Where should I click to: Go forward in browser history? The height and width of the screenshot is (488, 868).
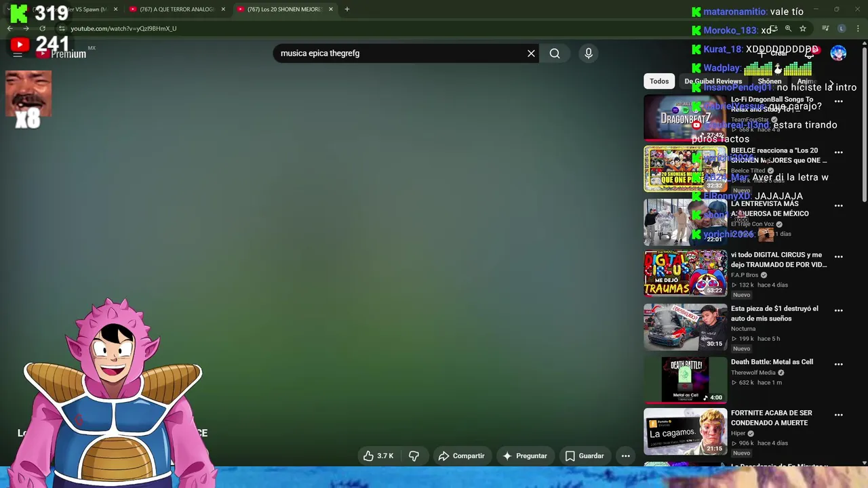(26, 28)
